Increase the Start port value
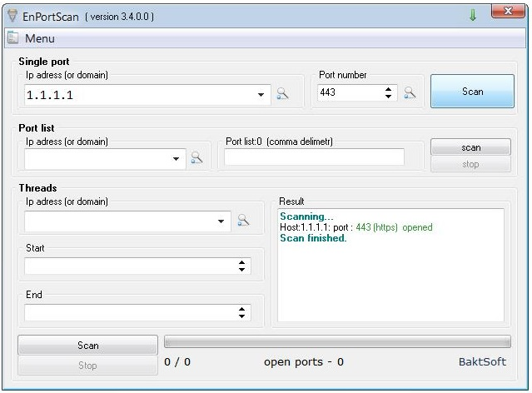Screen dimensions: 532x393 (241, 262)
